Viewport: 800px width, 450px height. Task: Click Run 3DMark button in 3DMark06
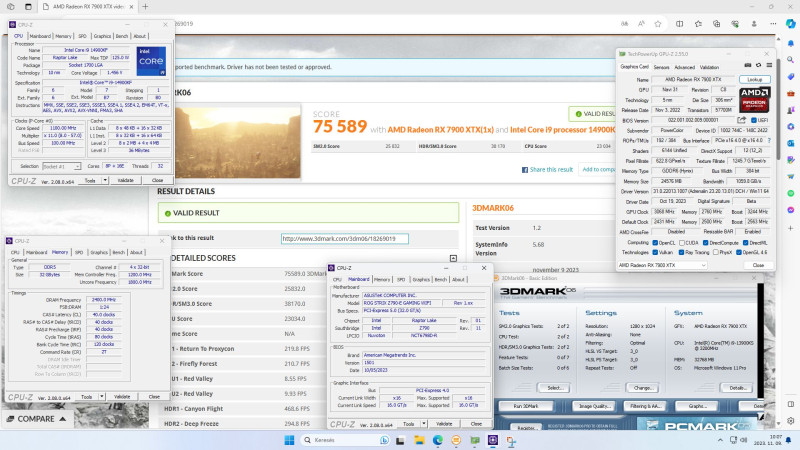click(526, 406)
